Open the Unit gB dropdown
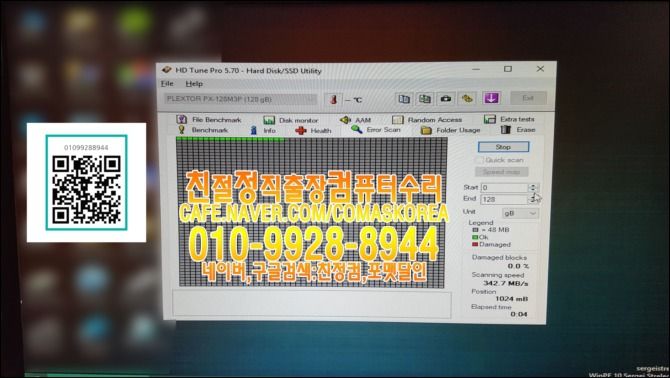Image resolution: width=670 pixels, height=378 pixels. (520, 213)
